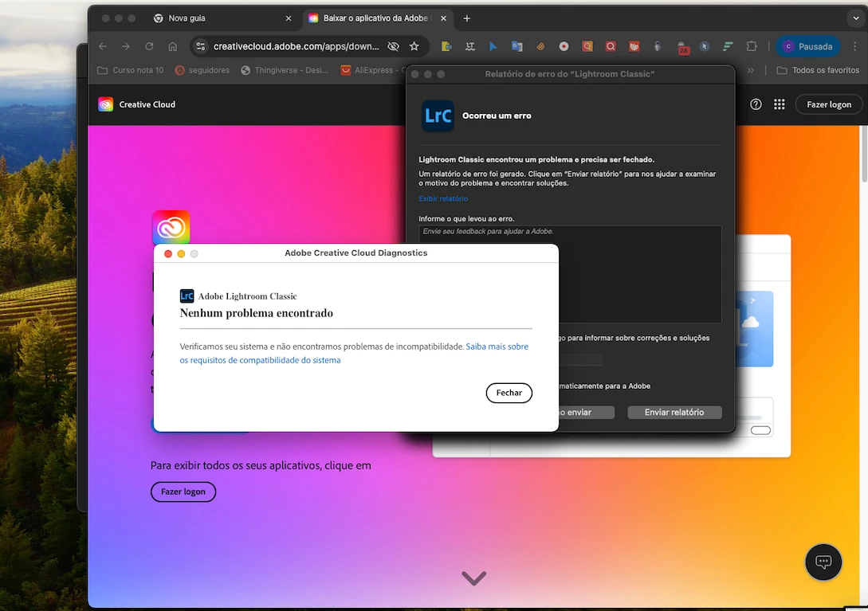Bookmark this page with the star icon

pyautogui.click(x=414, y=46)
